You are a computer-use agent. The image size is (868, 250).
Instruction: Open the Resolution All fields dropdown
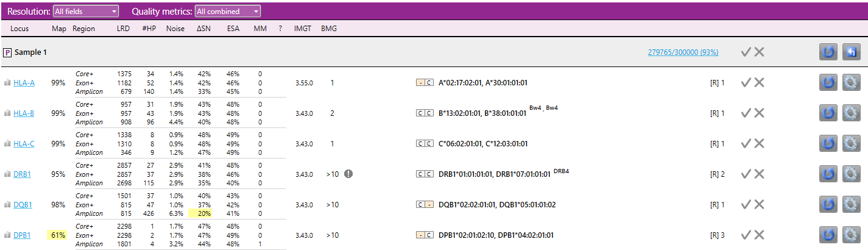coord(85,11)
